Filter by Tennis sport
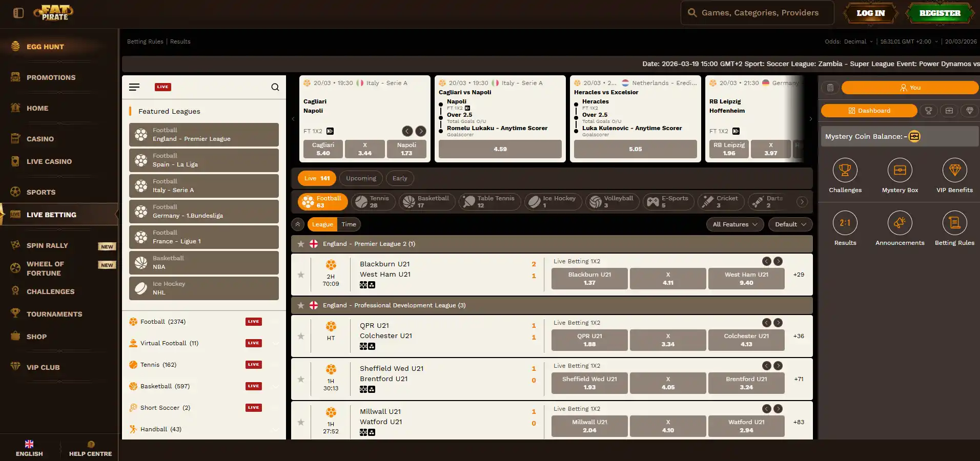The height and width of the screenshot is (461, 980). (373, 201)
